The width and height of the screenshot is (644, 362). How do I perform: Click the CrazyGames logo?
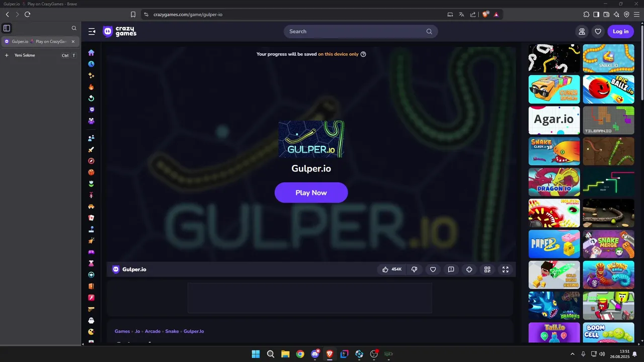pos(120,31)
